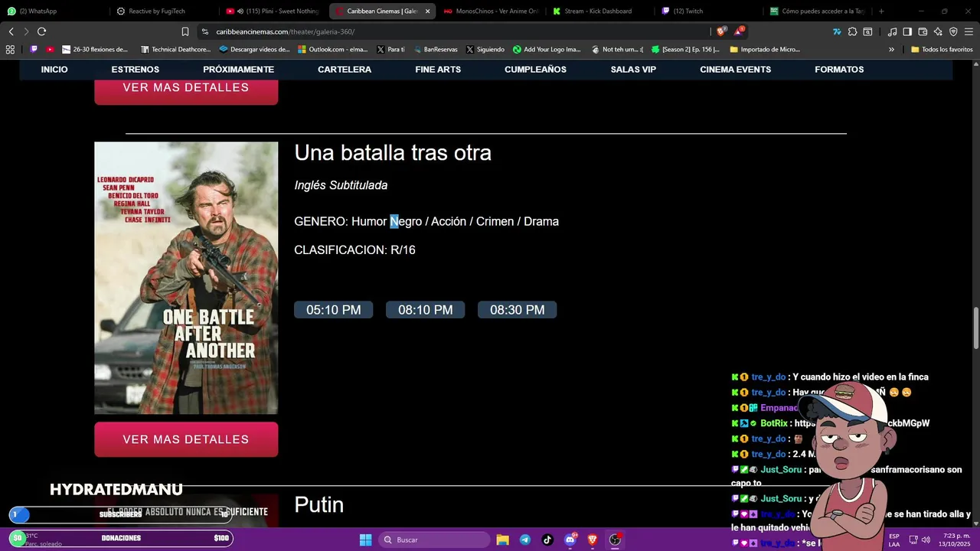Close the Caribbean Cinemas tab
The height and width of the screenshot is (551, 980).
coord(427,11)
